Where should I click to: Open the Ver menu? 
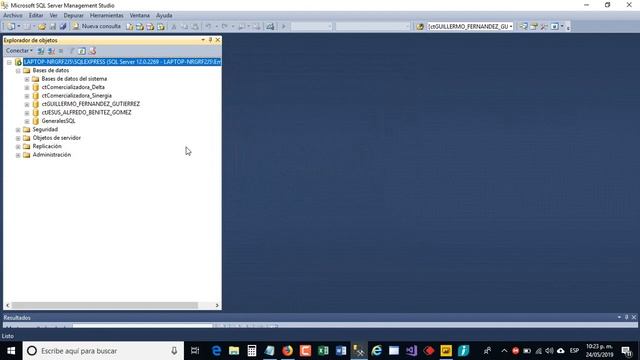click(x=53, y=15)
